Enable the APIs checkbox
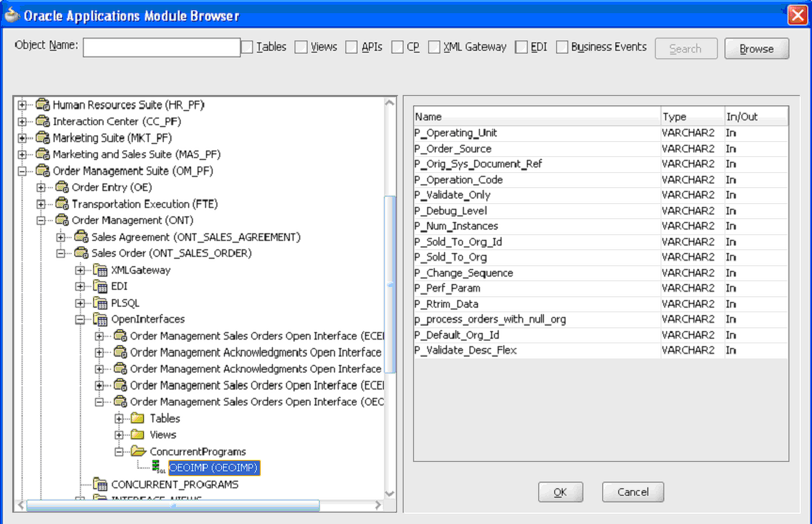 [x=352, y=47]
